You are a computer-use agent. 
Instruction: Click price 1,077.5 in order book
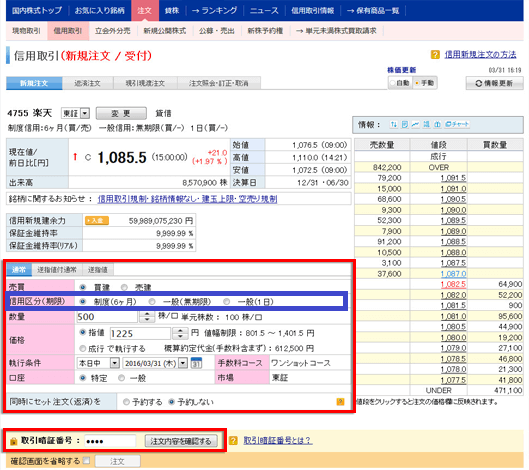coord(453,380)
